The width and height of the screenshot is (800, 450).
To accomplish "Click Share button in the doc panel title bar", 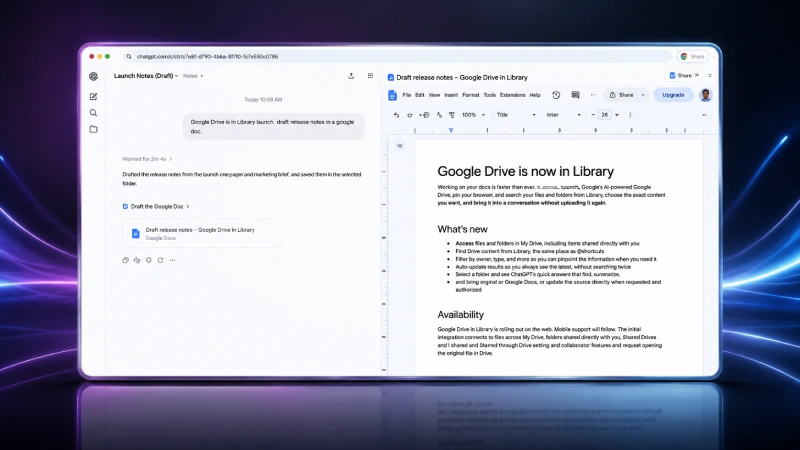I will (684, 76).
